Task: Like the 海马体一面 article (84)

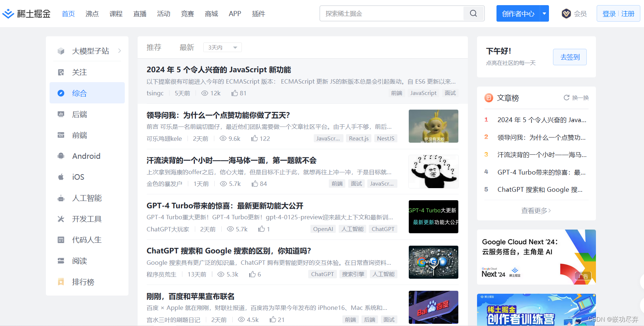Action: pyautogui.click(x=255, y=184)
